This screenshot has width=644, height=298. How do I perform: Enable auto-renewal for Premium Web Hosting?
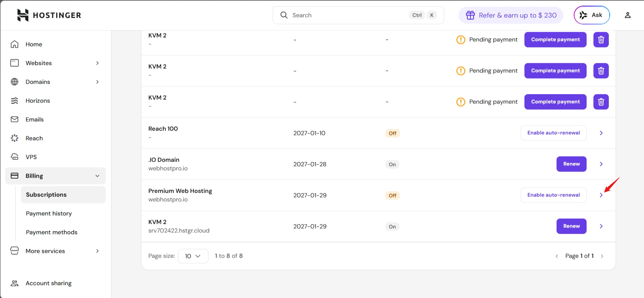pyautogui.click(x=553, y=195)
